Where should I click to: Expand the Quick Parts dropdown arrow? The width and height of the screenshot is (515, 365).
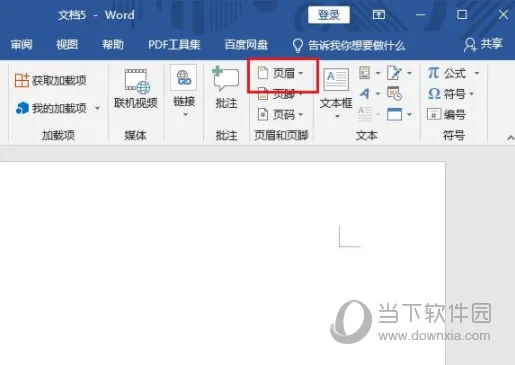378,73
